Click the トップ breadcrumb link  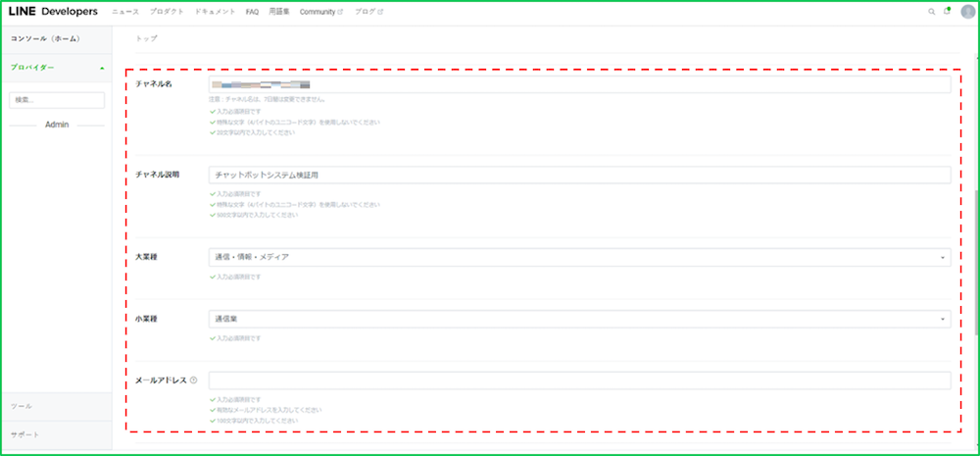pos(147,39)
